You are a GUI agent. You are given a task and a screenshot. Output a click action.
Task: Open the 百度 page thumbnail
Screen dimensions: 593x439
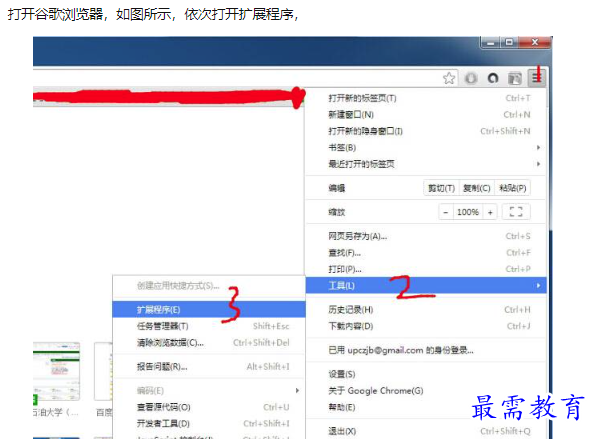[104, 371]
